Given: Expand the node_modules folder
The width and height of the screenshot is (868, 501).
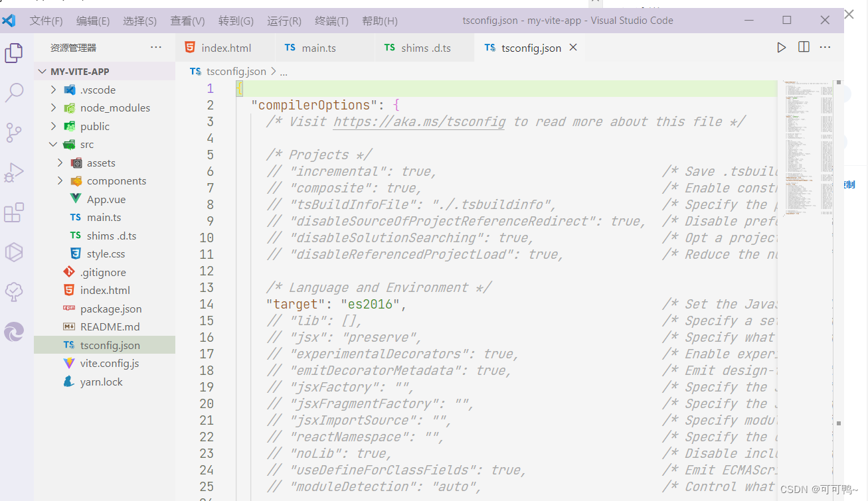Looking at the screenshot, I should [x=53, y=107].
